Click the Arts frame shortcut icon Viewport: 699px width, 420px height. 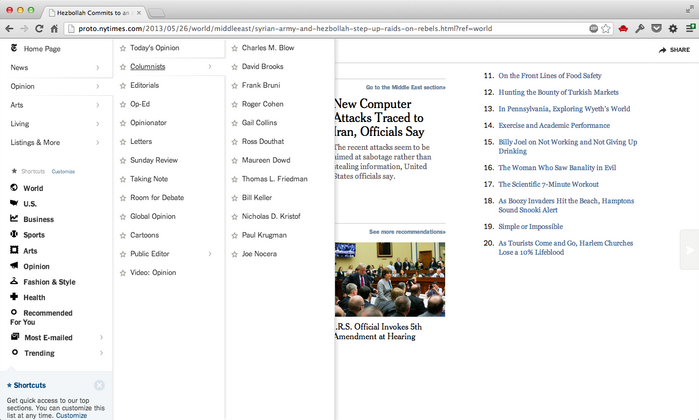click(x=14, y=250)
